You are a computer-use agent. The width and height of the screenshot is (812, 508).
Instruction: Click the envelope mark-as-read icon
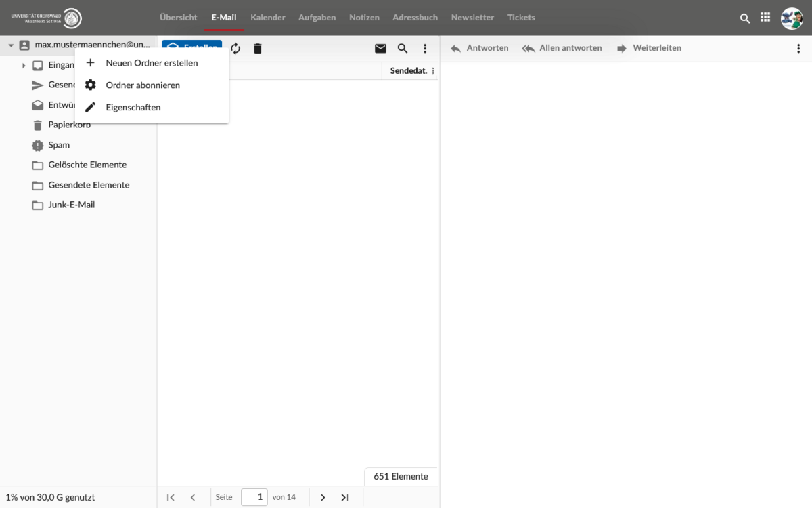pyautogui.click(x=380, y=49)
